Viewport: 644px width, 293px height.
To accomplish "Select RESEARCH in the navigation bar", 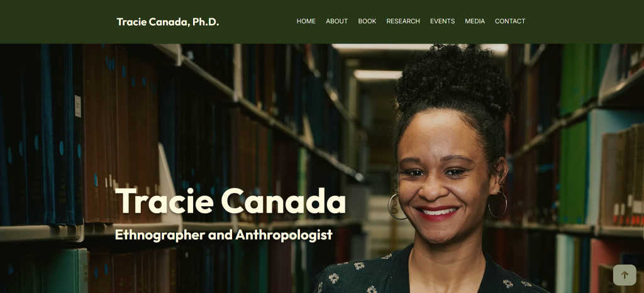I will pyautogui.click(x=403, y=21).
